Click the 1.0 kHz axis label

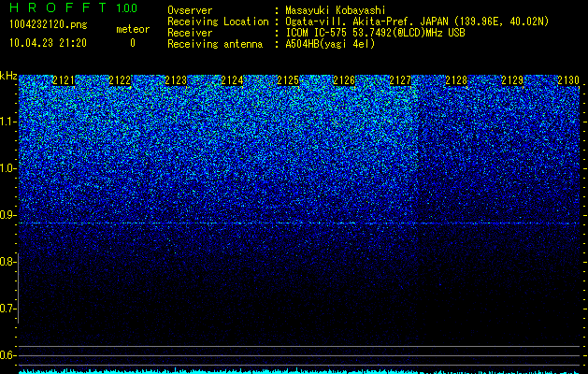(7, 168)
